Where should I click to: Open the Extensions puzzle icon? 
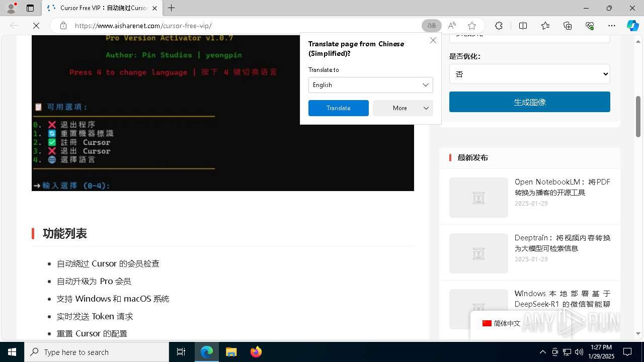[x=499, y=26]
